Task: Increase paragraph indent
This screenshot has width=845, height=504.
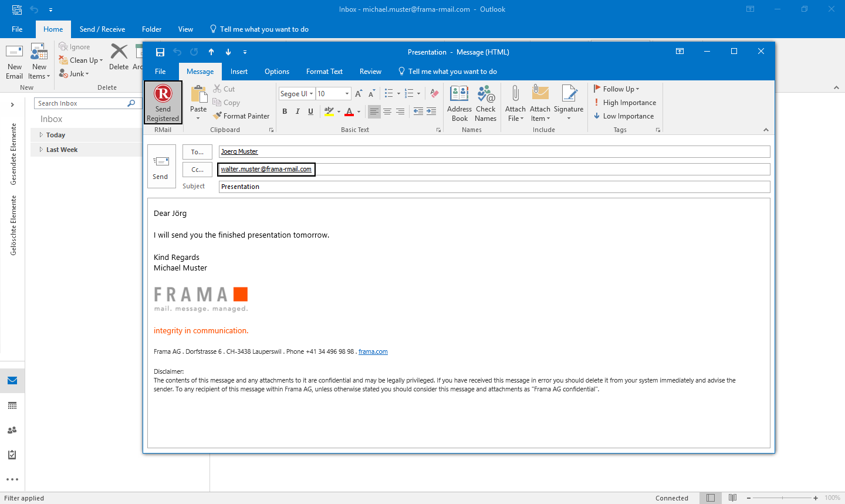Action: tap(431, 111)
